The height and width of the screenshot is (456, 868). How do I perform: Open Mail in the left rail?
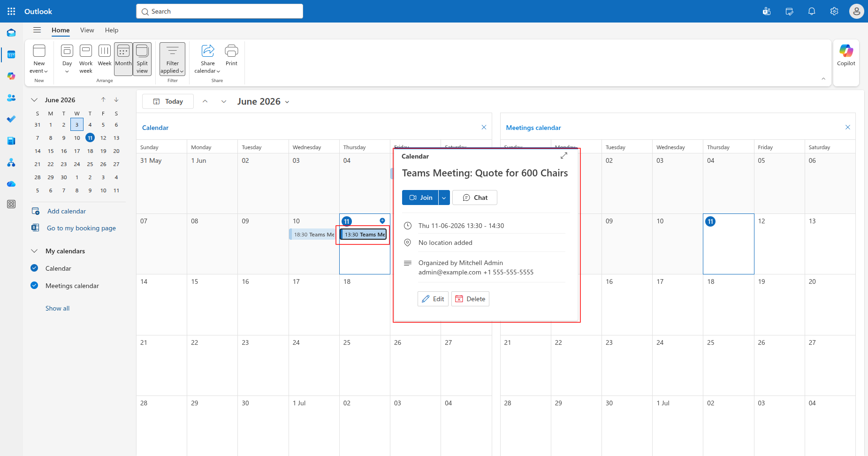click(11, 33)
